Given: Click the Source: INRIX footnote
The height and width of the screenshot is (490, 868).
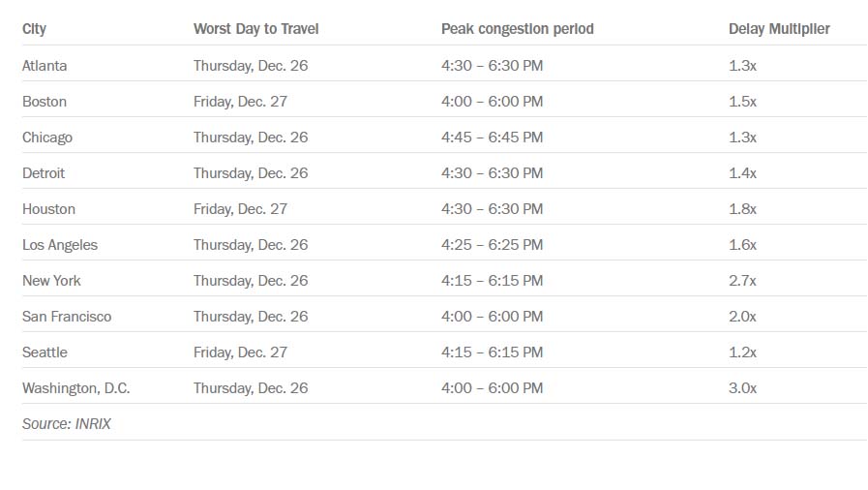Looking at the screenshot, I should pos(67,424).
